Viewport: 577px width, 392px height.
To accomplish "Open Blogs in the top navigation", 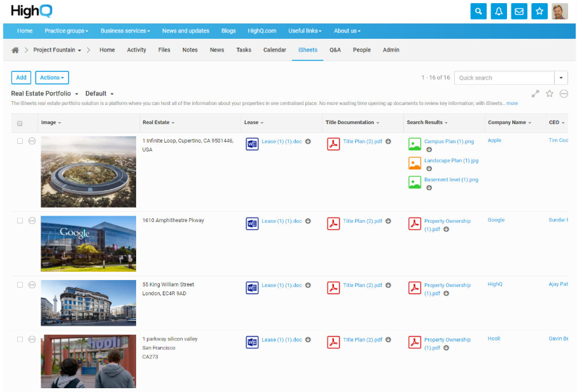I will [228, 31].
